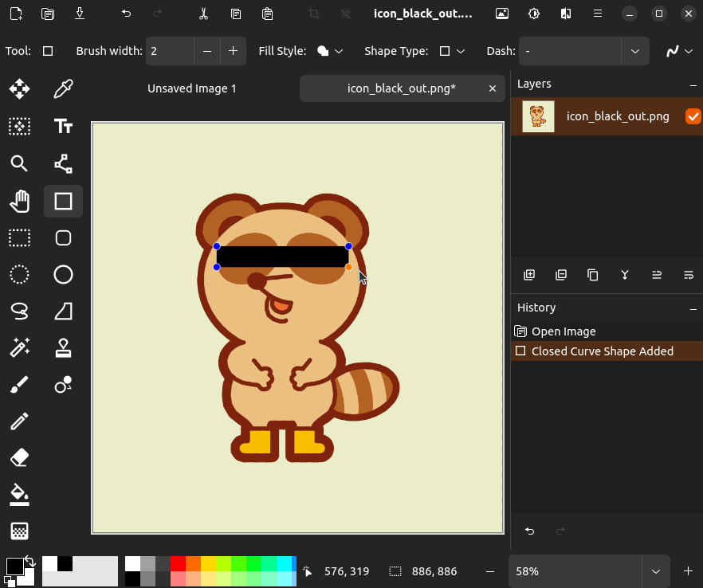Swap primary and secondary colors
Screen dimensions: 703x588
pyautogui.click(x=30, y=561)
